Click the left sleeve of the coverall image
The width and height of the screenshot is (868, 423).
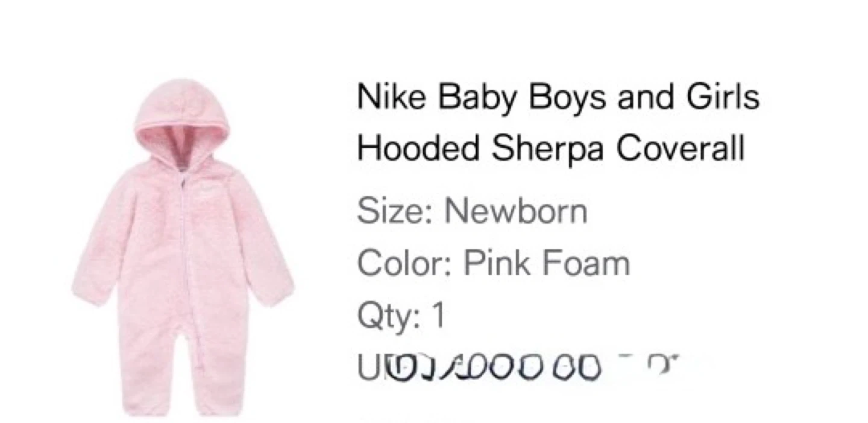coord(99,247)
